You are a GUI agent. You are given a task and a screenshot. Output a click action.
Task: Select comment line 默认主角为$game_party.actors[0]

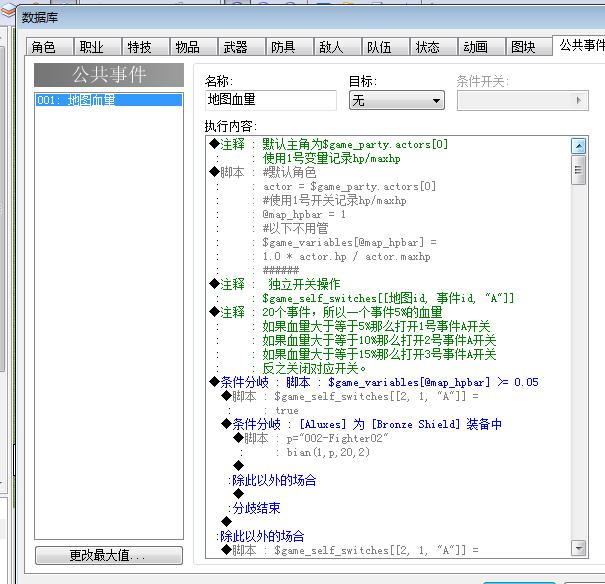pos(355,145)
